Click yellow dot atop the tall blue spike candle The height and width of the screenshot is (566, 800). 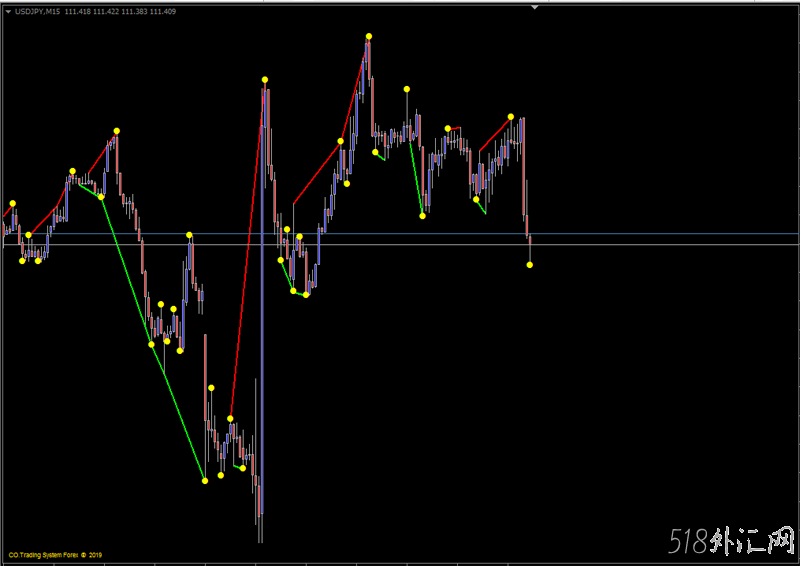[265, 79]
